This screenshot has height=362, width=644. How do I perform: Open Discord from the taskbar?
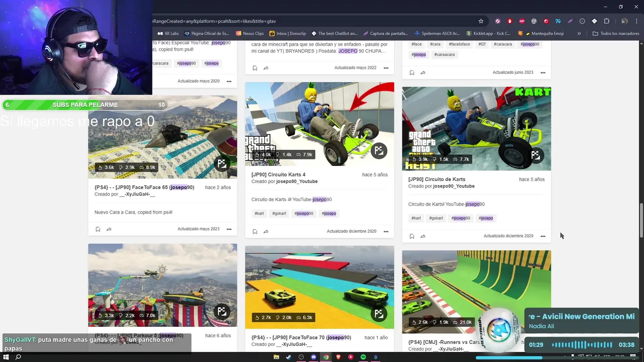pyautogui.click(x=313, y=357)
